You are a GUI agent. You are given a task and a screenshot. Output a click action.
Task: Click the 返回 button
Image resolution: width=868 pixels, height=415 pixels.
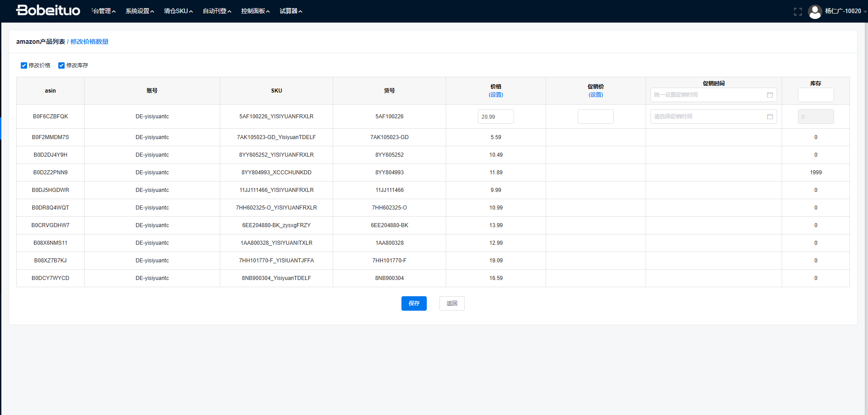(452, 303)
